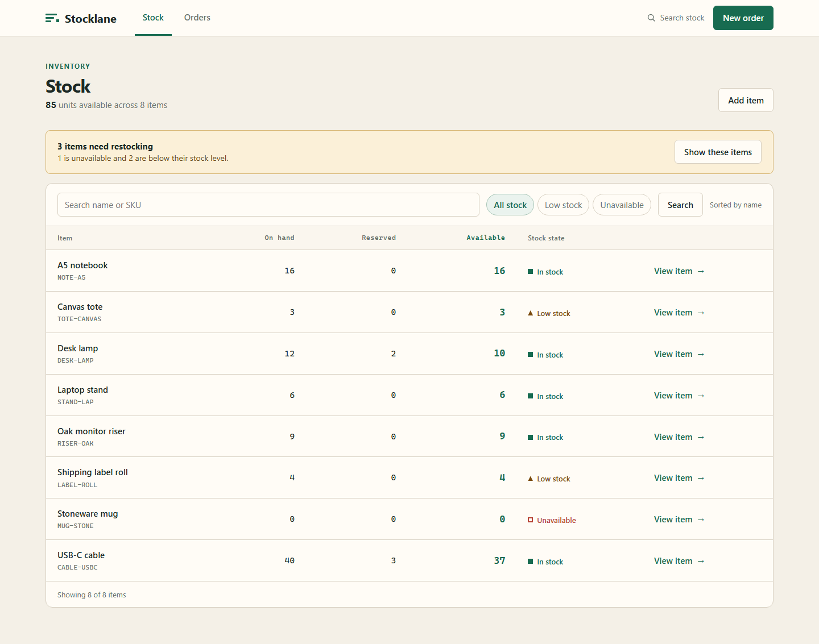
Task: Click the low stock triangle icon for Canvas tote
Action: point(531,313)
